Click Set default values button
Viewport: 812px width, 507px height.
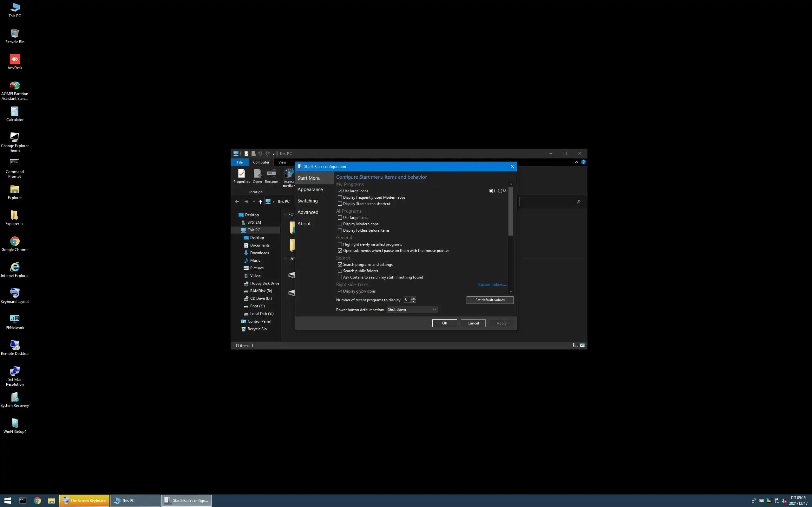[x=489, y=300]
